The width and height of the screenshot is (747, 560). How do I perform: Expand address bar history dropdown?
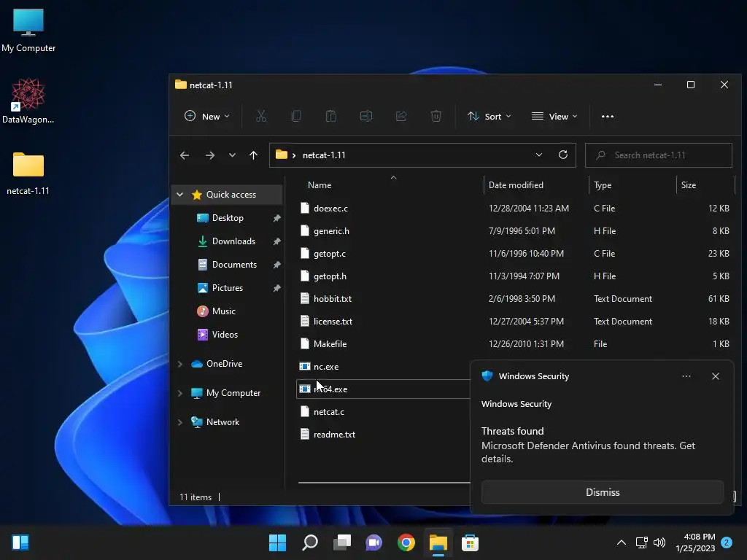pos(539,155)
